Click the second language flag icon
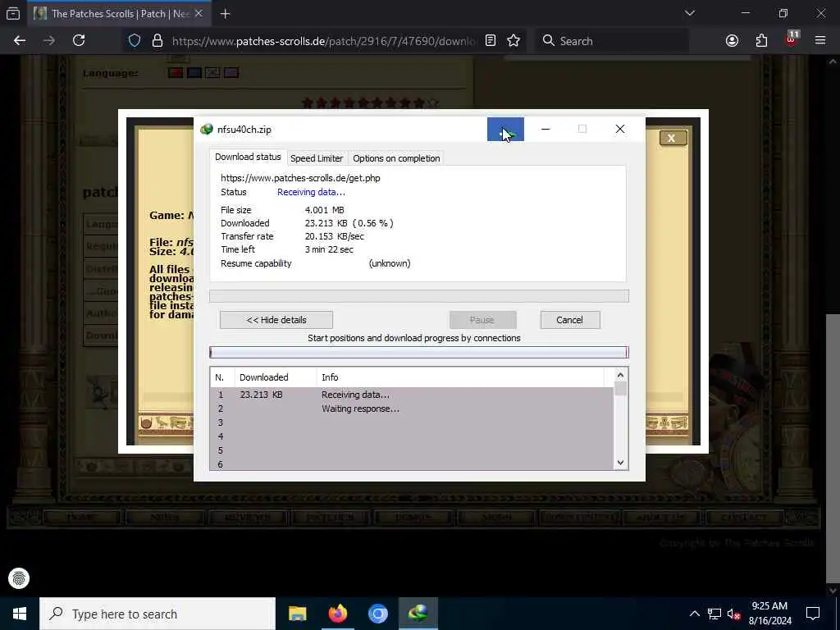The width and height of the screenshot is (840, 630). click(x=194, y=73)
